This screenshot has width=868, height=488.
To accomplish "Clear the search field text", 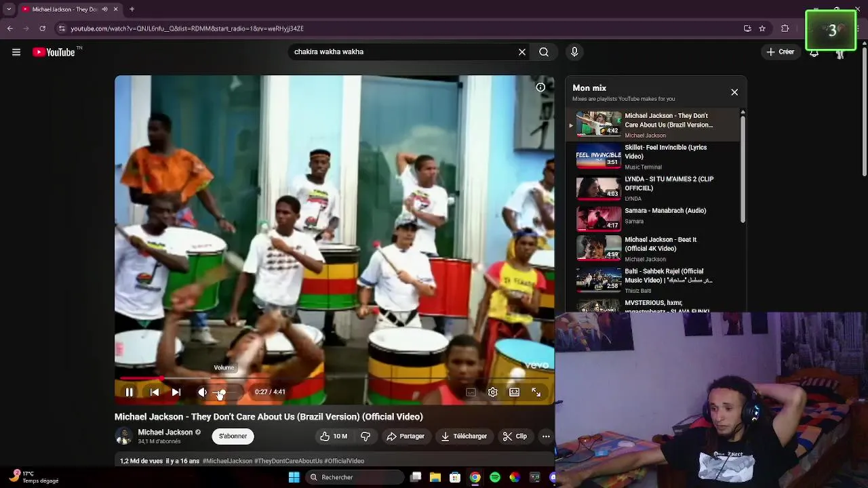I will 522,52.
